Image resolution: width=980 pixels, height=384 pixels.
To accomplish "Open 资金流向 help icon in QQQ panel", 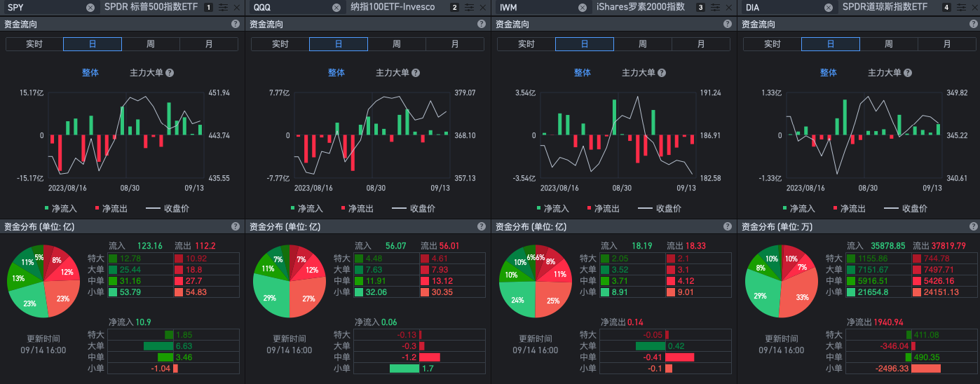I will 482,24.
